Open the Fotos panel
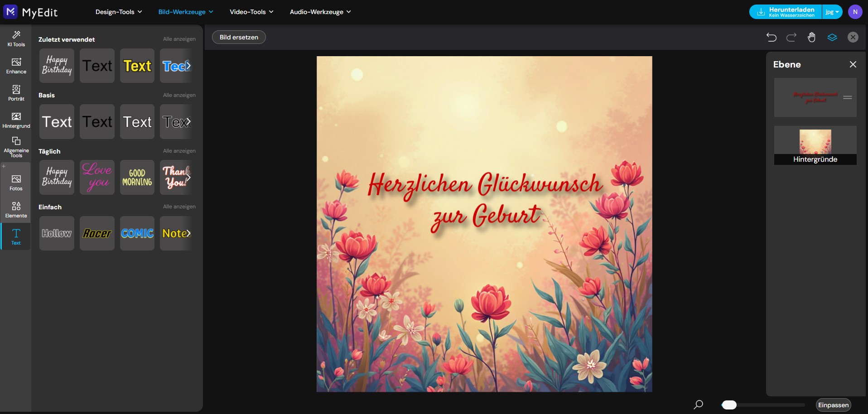The height and width of the screenshot is (414, 868). click(x=16, y=182)
